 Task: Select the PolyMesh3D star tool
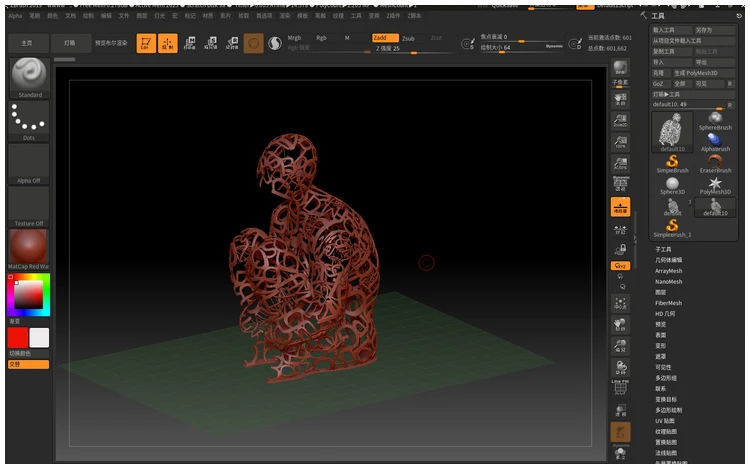(x=714, y=184)
